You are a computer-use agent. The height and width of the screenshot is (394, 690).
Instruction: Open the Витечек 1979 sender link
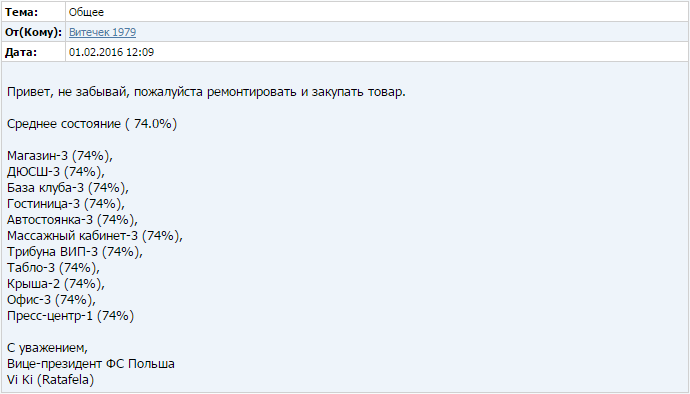pyautogui.click(x=103, y=32)
